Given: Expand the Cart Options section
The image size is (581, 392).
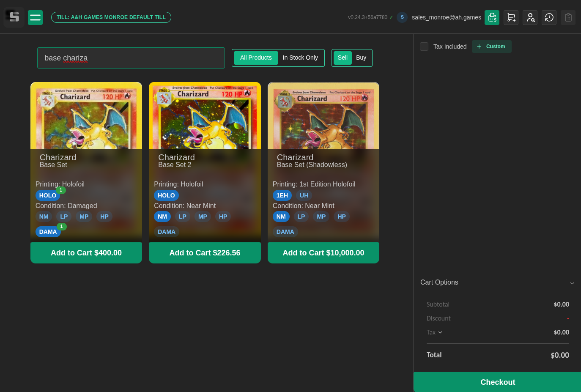Looking at the screenshot, I should (498, 282).
